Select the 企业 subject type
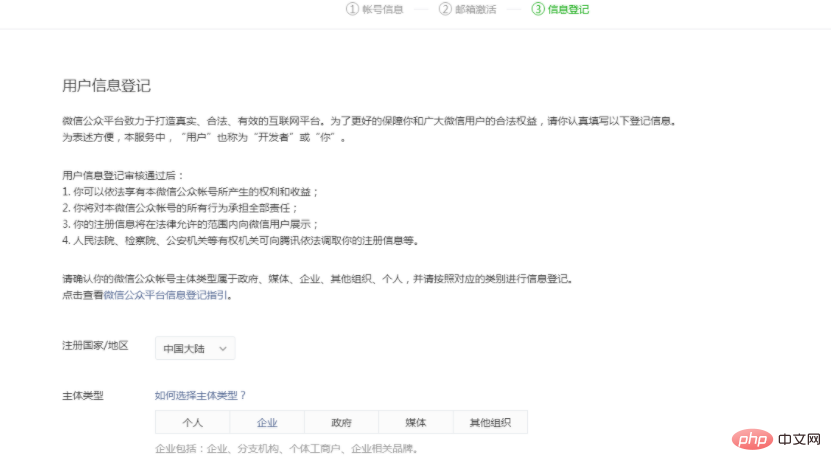The image size is (831, 472). pyautogui.click(x=267, y=422)
